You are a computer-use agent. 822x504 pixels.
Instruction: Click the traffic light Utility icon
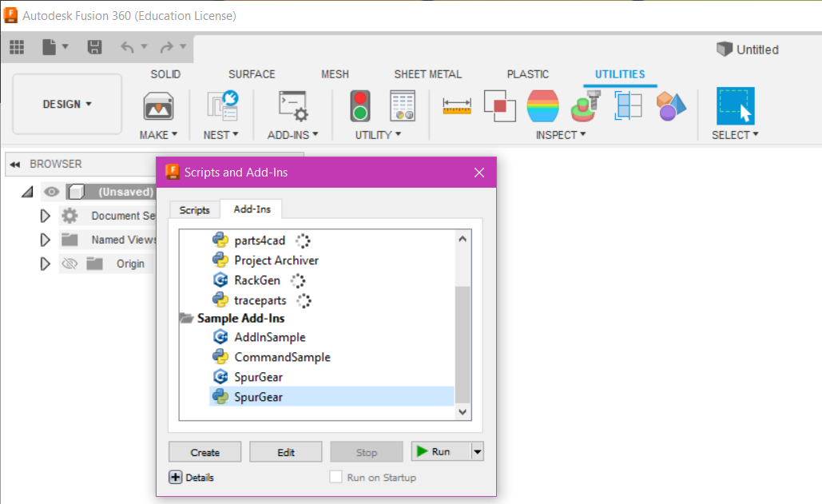pyautogui.click(x=360, y=105)
